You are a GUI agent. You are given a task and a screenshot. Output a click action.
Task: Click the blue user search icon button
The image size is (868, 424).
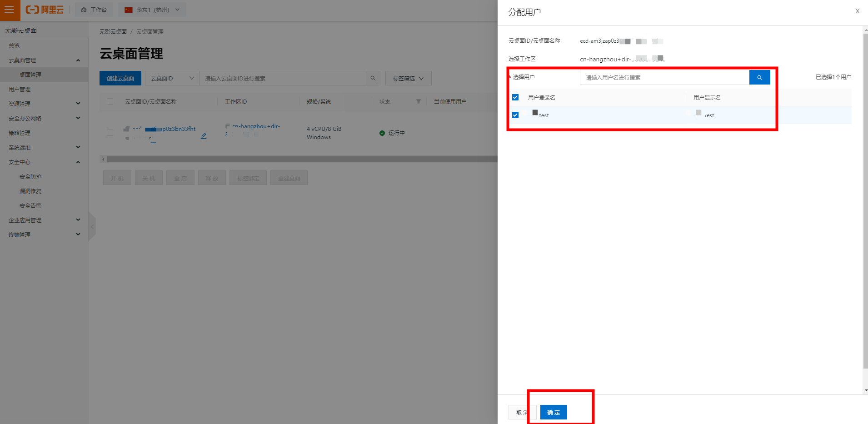coord(759,77)
